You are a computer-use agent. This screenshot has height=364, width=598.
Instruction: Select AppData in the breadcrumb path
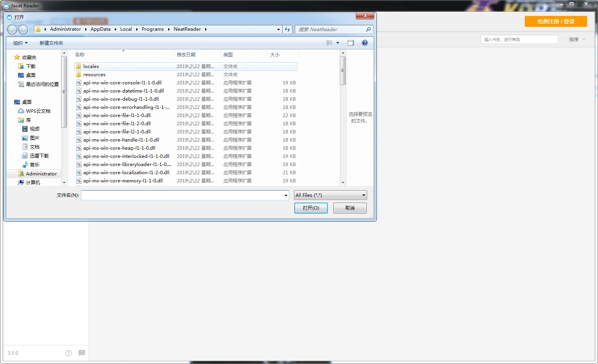point(100,29)
